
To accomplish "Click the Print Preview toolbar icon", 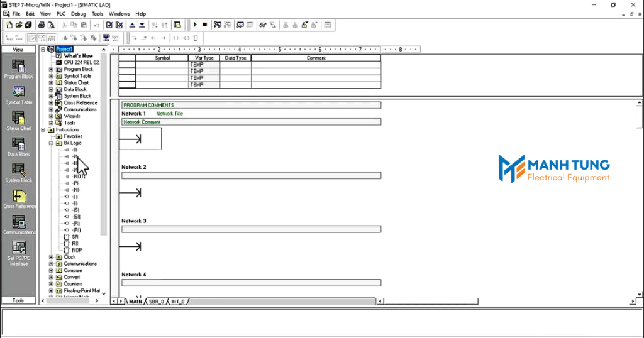I will (51, 25).
